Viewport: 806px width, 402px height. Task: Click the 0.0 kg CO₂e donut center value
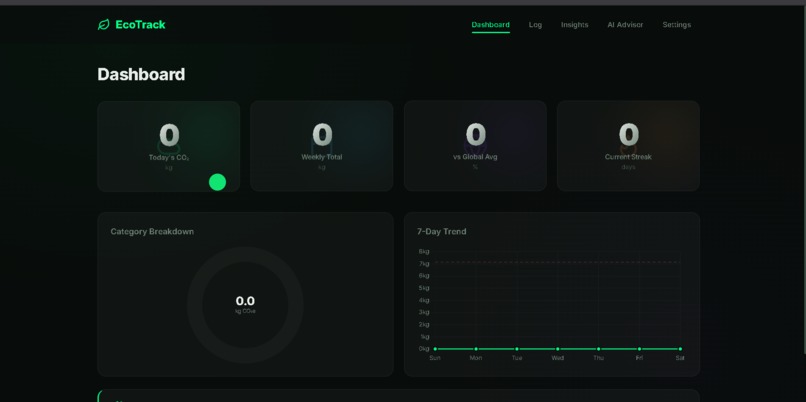[x=245, y=304]
